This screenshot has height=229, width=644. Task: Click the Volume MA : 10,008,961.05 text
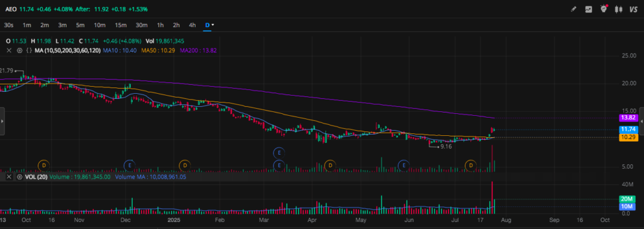pyautogui.click(x=150, y=177)
